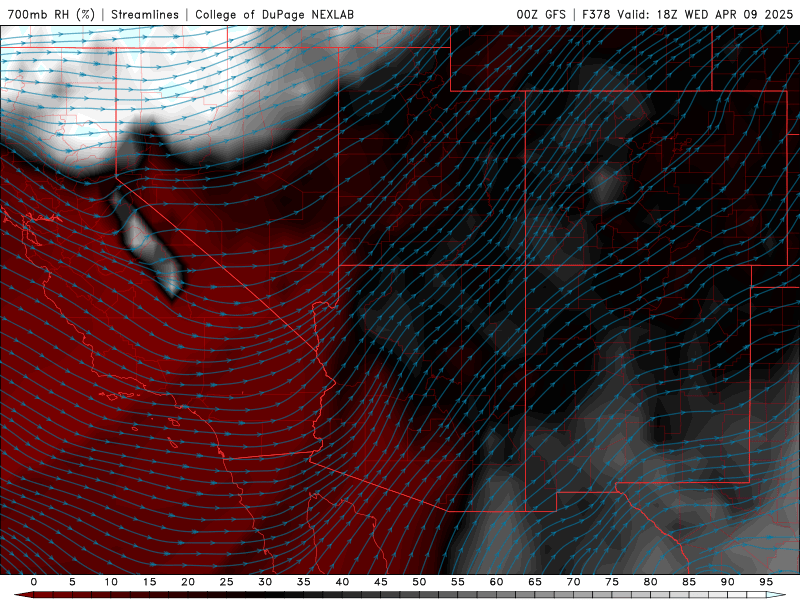Click the "55" colorbar scale label
Screen dimensions: 800x600
click(x=458, y=582)
